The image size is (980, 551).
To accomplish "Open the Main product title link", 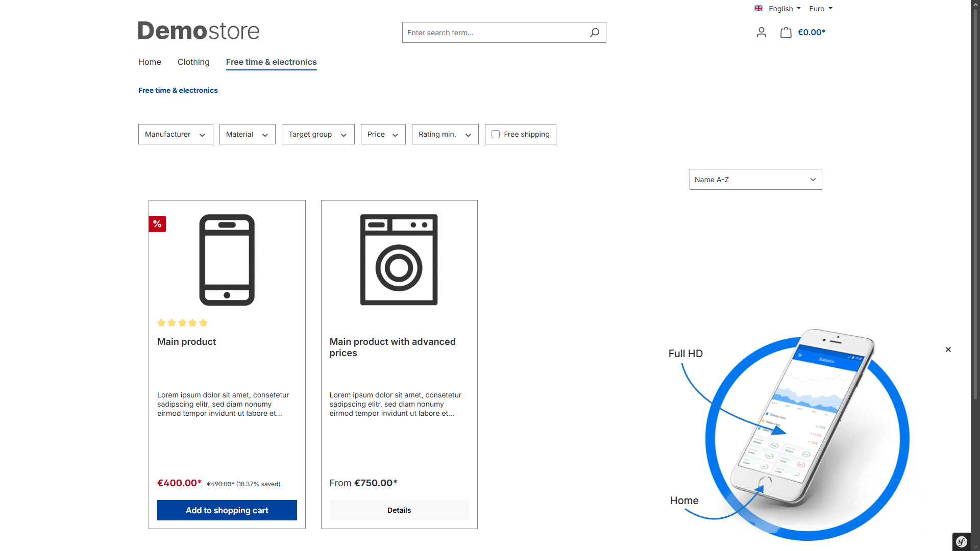I will [187, 342].
